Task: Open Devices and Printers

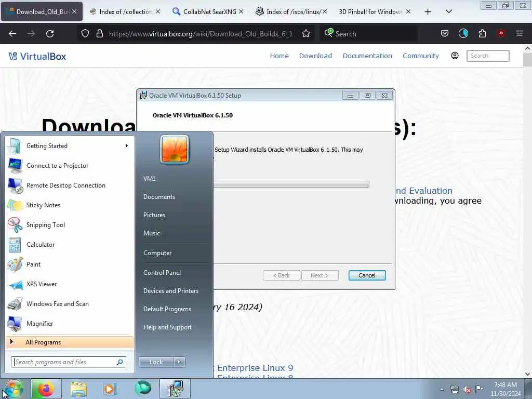Action: (171, 291)
